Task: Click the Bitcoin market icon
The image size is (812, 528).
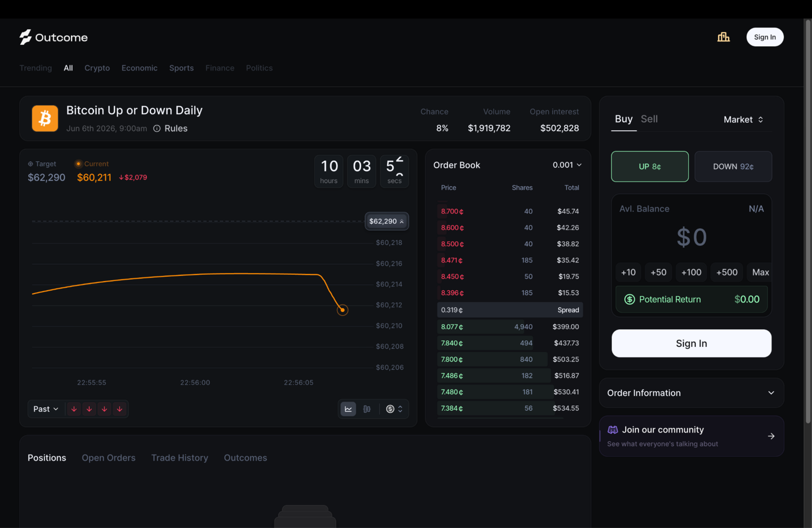Action: click(x=45, y=119)
